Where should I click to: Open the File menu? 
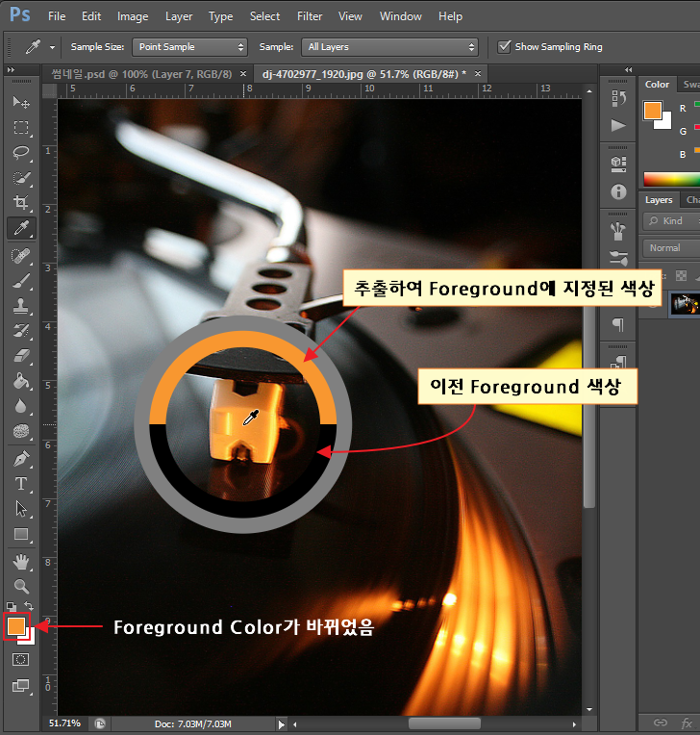(57, 16)
